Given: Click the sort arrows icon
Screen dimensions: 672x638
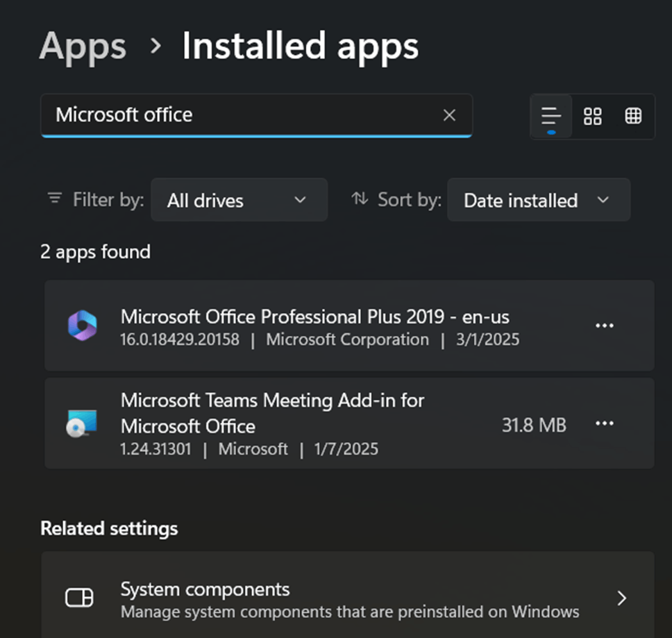Looking at the screenshot, I should (360, 199).
